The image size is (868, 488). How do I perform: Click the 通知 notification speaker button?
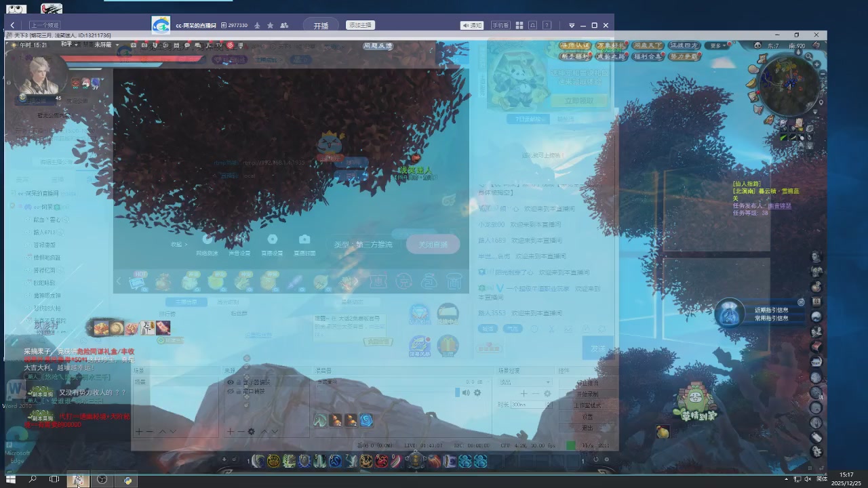click(472, 25)
